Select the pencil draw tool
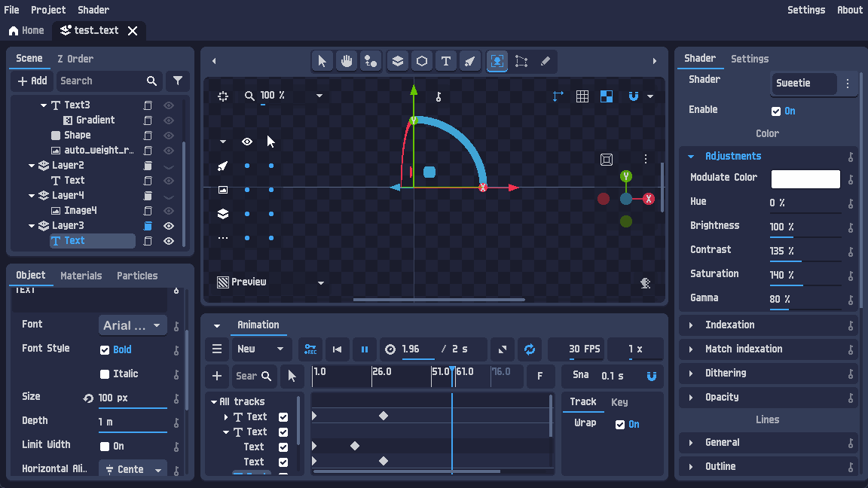Viewport: 868px width, 488px height. (546, 62)
